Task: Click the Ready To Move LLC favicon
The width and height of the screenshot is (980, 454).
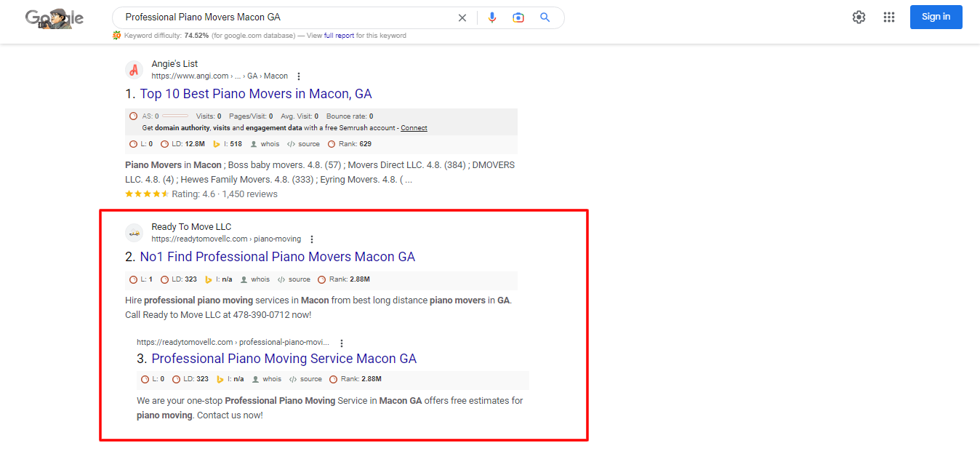Action: coord(134,233)
